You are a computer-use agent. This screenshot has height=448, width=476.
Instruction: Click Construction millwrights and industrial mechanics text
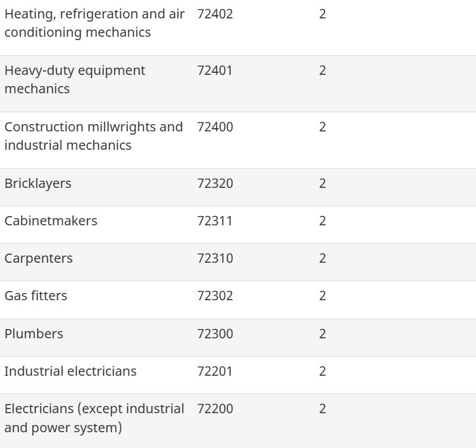coord(93,136)
